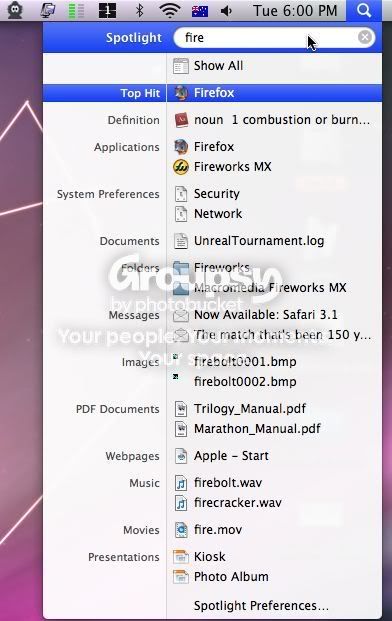Image resolution: width=392 pixels, height=621 pixels.
Task: Clear the Spotlight search field
Action: click(365, 37)
